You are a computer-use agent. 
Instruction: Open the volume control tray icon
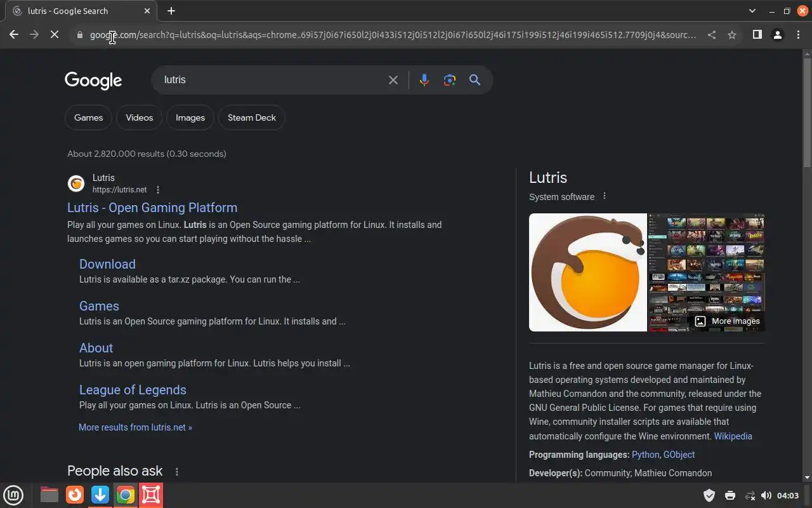pos(766,495)
